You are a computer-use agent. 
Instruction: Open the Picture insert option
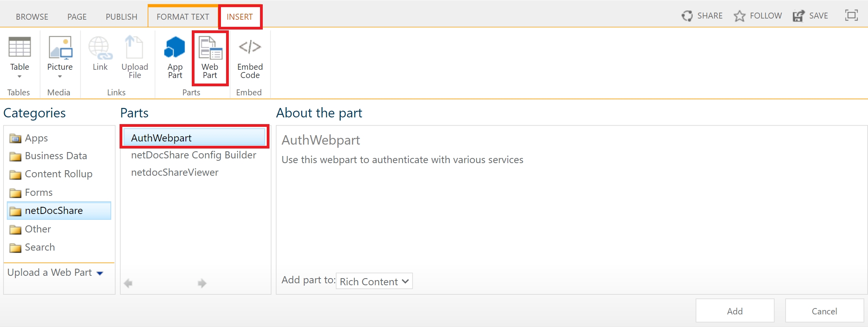[60, 56]
